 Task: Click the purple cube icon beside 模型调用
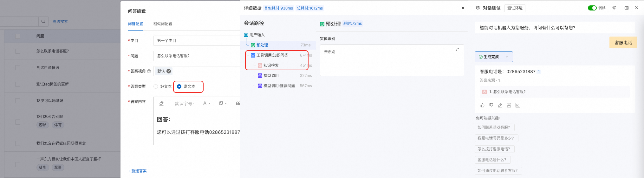pos(260,76)
